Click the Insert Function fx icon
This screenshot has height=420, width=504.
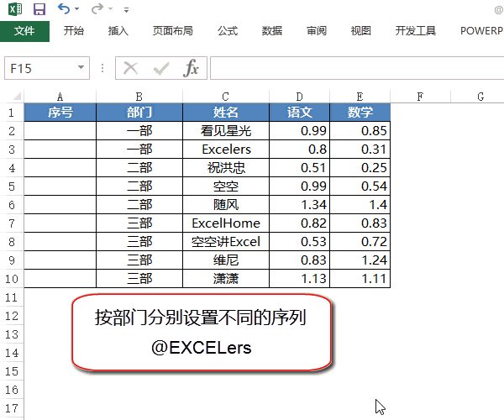click(x=192, y=68)
